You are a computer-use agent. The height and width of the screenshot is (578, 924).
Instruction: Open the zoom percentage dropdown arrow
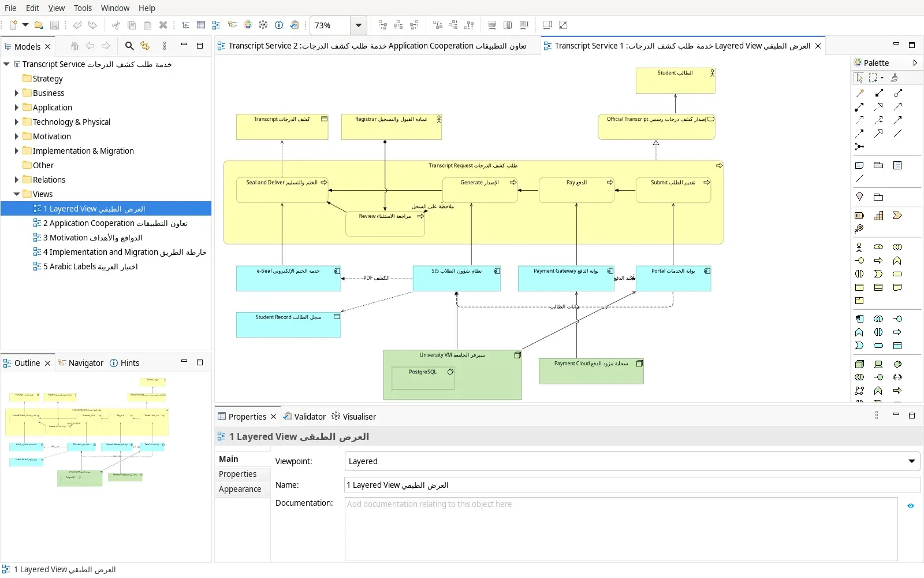pos(359,25)
